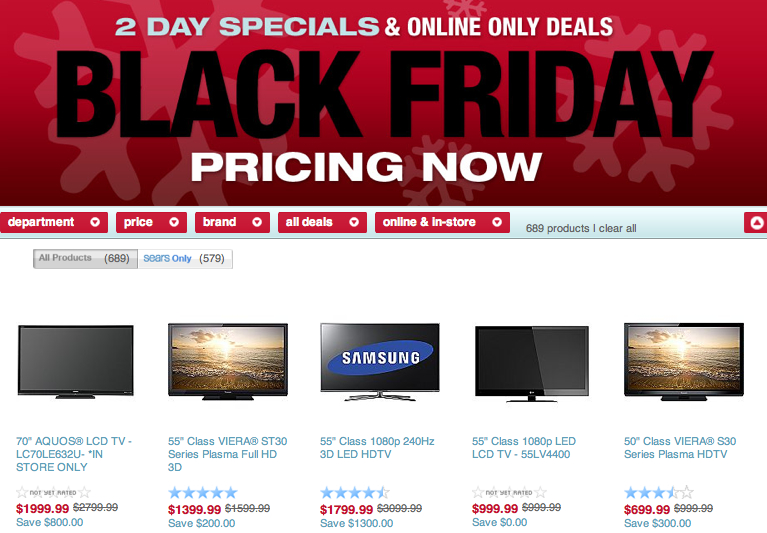Collapse the filter bar with up-arrow icon
767x533 pixels.
tap(756, 222)
